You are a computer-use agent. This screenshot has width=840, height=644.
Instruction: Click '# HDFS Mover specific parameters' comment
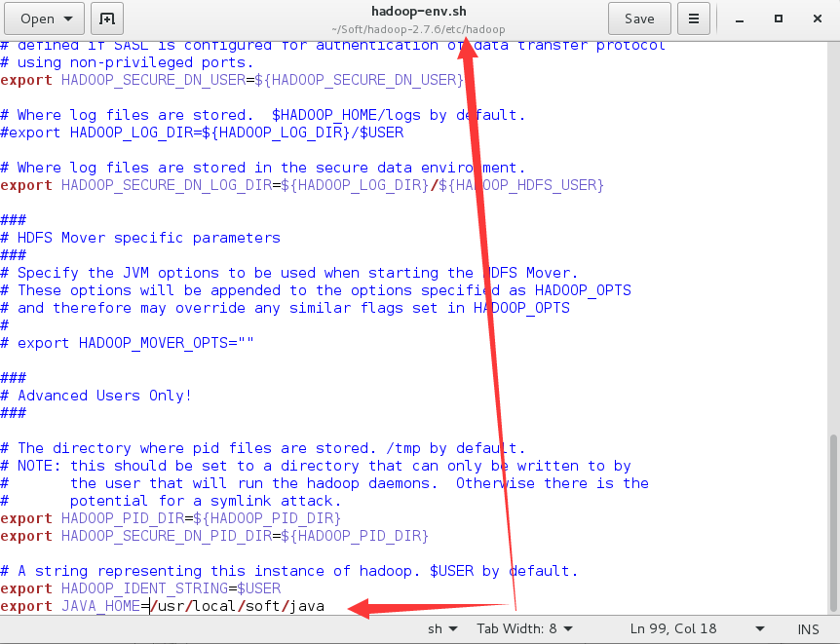point(140,238)
